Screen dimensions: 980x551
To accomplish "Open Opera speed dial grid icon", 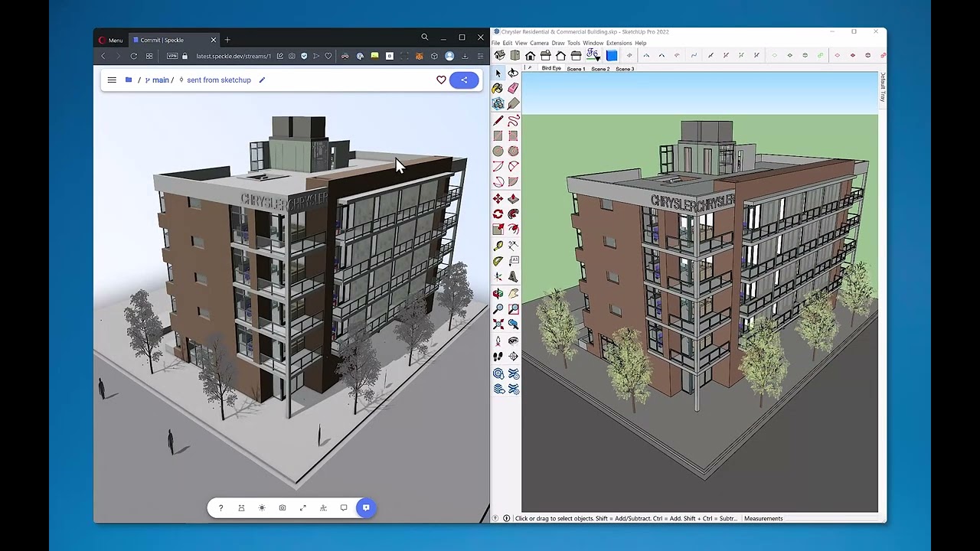I will [149, 56].
